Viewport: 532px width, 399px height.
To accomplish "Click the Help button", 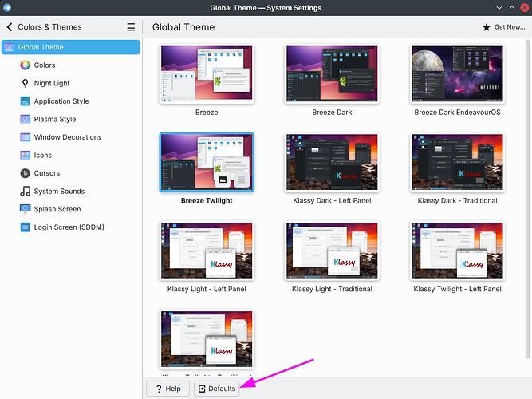I will 168,389.
